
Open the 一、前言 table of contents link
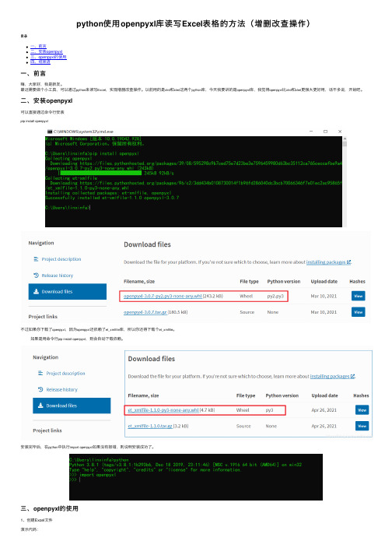tap(38, 47)
